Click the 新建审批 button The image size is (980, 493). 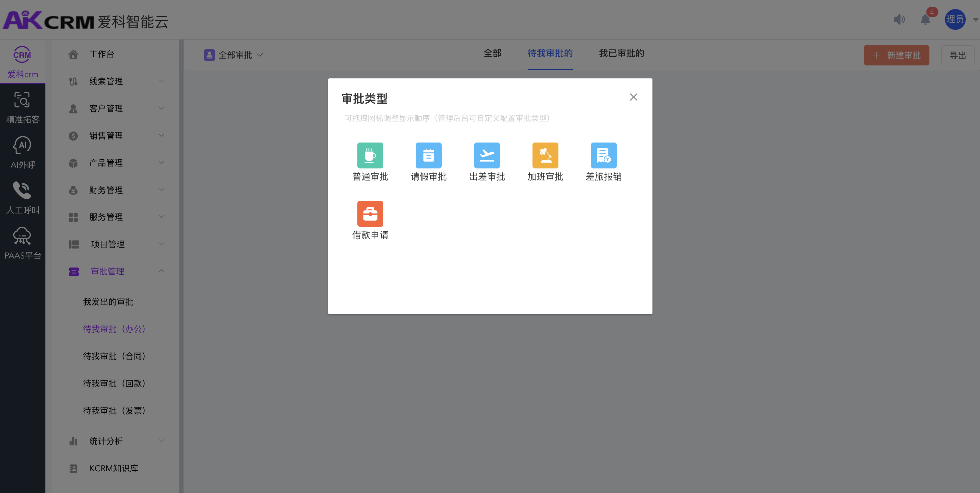tap(896, 55)
